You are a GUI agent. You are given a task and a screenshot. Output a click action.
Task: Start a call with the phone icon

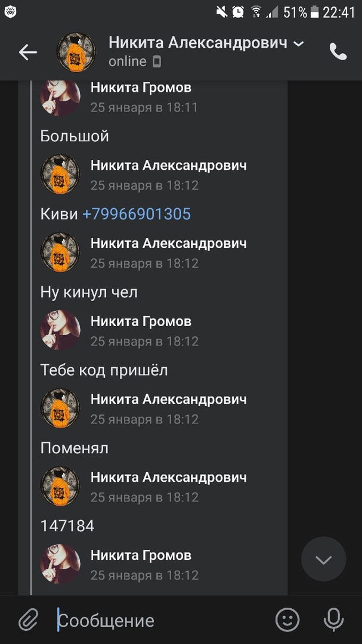point(338,52)
